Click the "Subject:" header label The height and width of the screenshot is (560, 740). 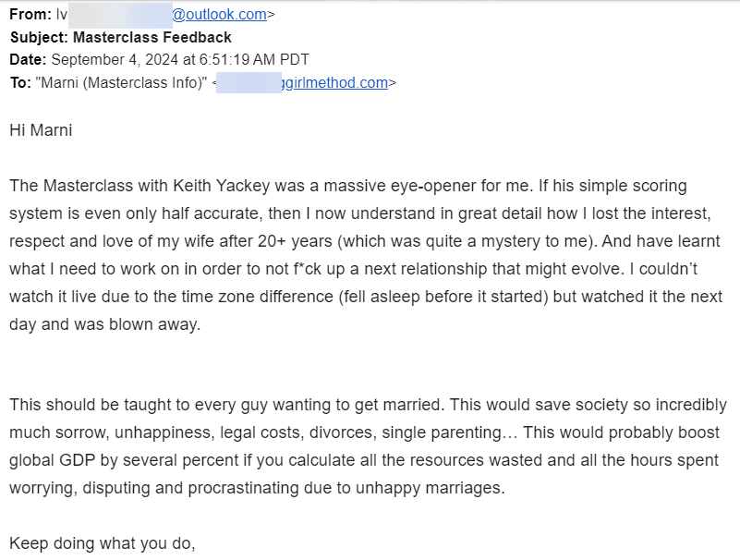38,37
